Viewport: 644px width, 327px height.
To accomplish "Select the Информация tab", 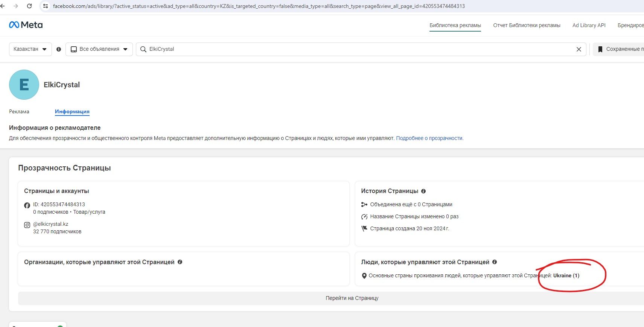I will (72, 112).
